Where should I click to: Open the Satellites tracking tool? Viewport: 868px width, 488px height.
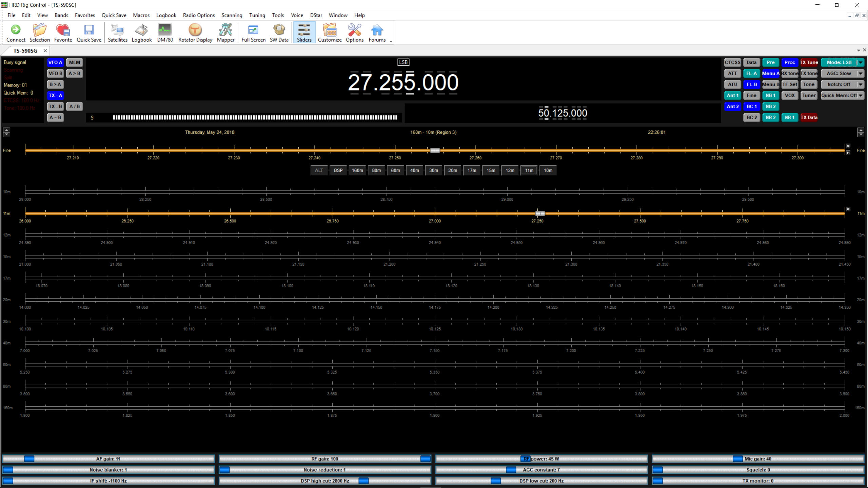coord(117,32)
